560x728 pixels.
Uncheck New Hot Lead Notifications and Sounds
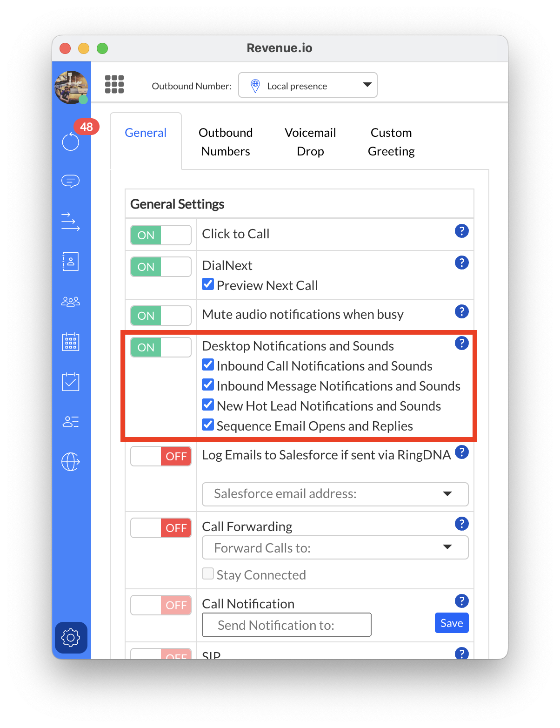coord(208,405)
